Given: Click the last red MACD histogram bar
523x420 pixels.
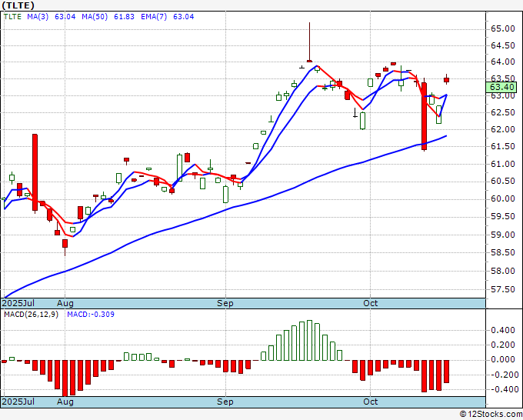Looking at the screenshot, I should click(x=446, y=372).
